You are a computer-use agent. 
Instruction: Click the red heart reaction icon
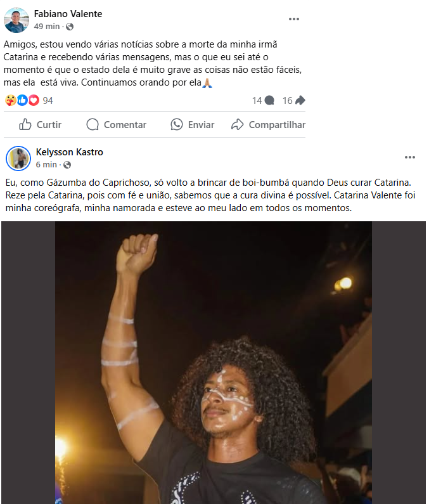(x=34, y=100)
